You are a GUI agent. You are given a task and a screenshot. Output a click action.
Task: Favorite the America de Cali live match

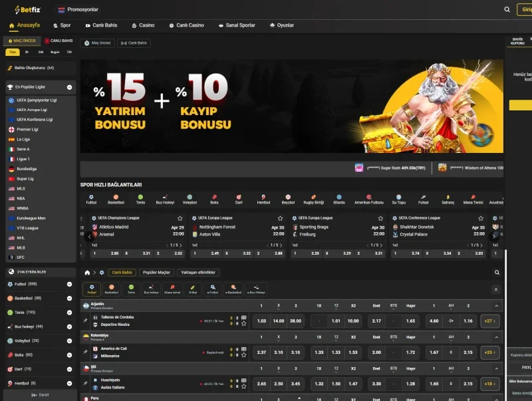(243, 355)
